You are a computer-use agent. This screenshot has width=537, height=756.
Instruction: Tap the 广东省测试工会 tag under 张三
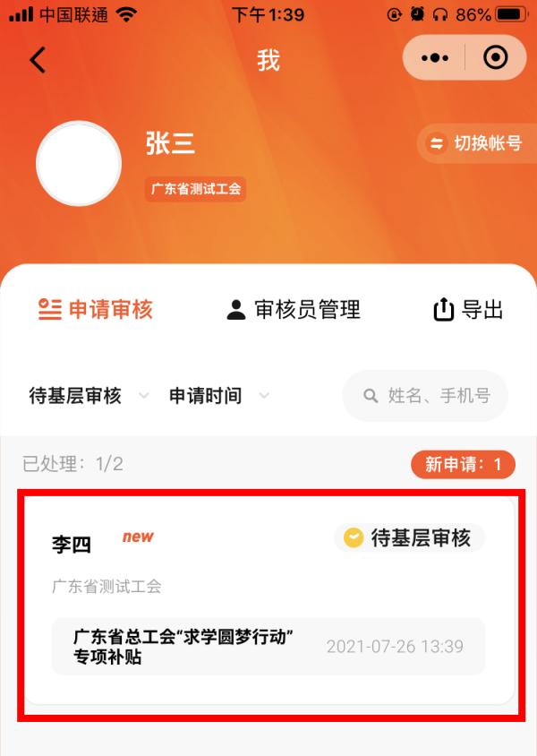click(x=195, y=188)
